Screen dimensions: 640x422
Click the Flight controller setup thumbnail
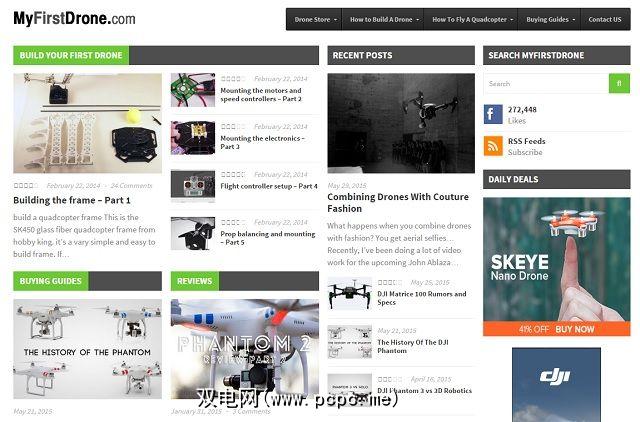coord(193,186)
